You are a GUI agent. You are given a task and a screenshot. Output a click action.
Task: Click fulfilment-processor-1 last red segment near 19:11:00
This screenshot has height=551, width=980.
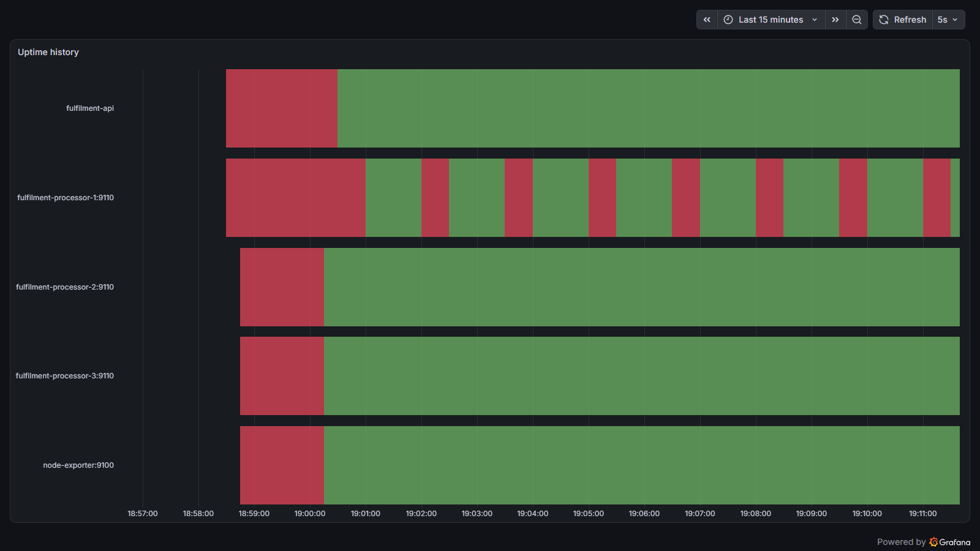(x=937, y=198)
